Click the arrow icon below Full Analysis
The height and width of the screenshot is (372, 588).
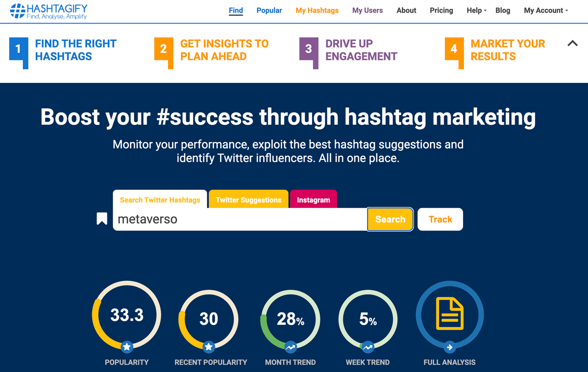click(449, 347)
